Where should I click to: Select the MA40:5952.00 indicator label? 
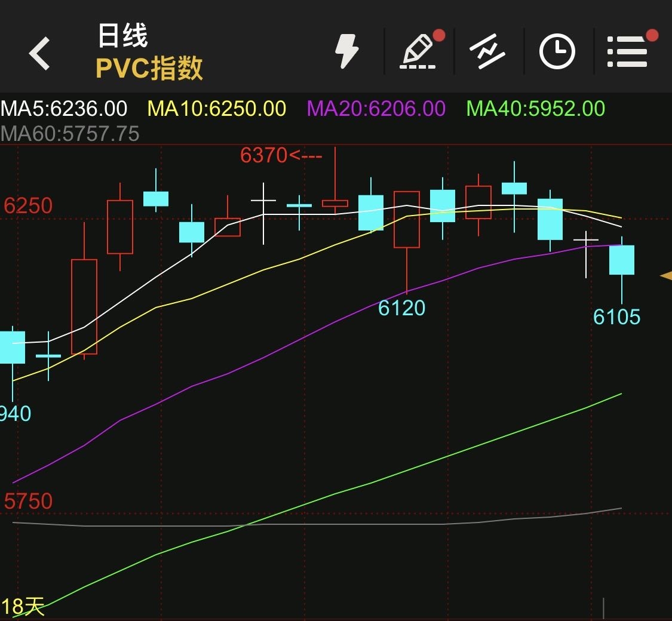[x=536, y=109]
